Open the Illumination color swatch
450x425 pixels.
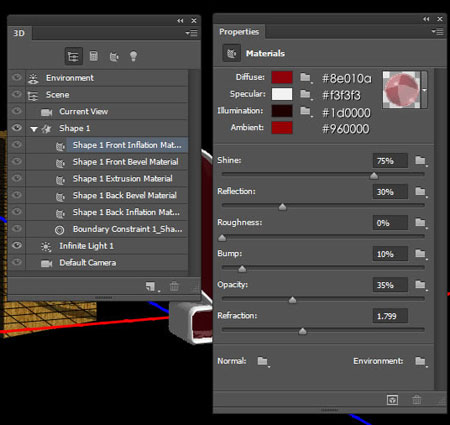click(x=282, y=111)
